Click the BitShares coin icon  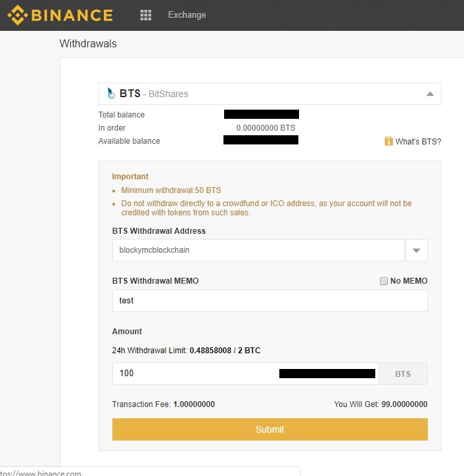[x=111, y=93]
